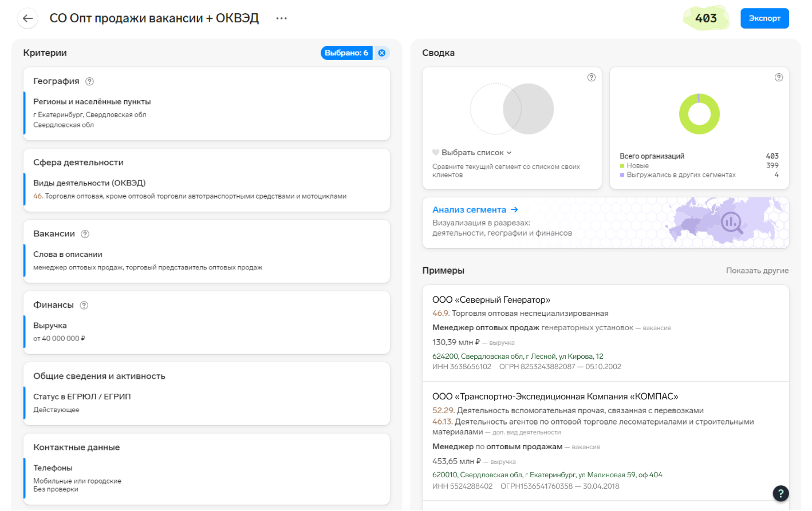
Task: Open the three-dots menu next to title
Action: pyautogui.click(x=281, y=18)
